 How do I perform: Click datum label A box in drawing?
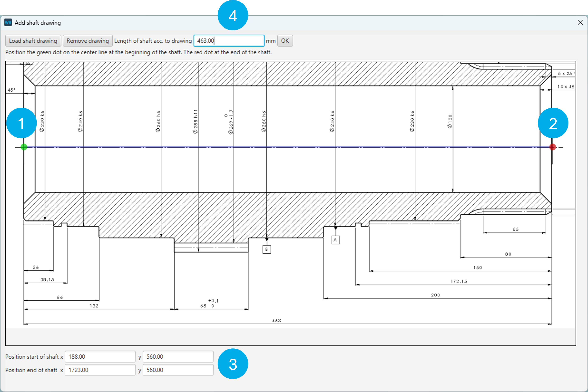click(335, 240)
